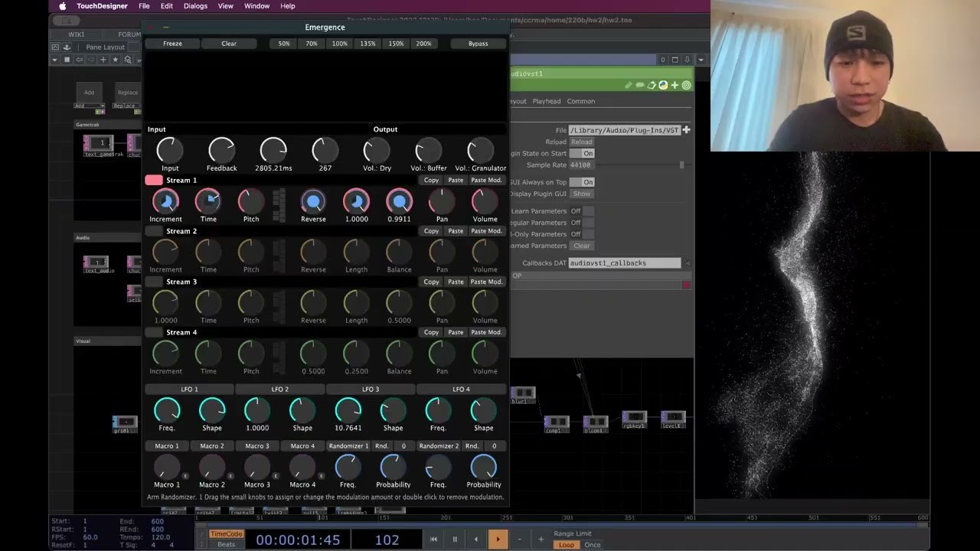
Task: Open the Dialogs menu
Action: point(195,6)
